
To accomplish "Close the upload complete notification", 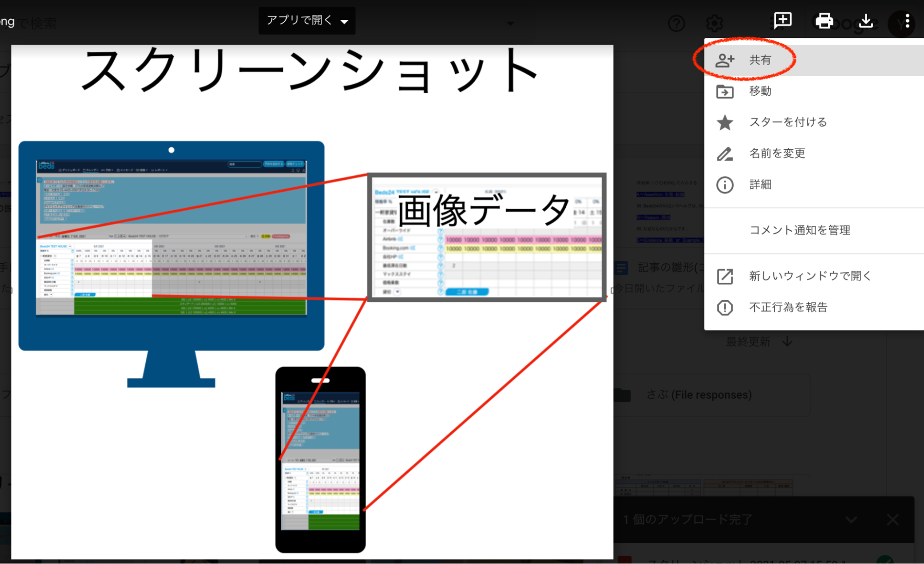I will [893, 520].
